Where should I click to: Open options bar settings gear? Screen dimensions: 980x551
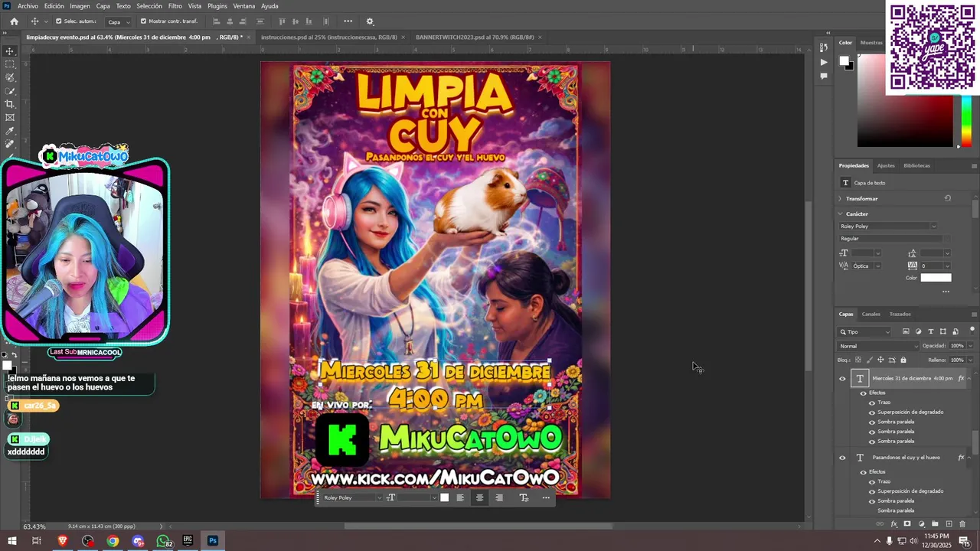[370, 21]
